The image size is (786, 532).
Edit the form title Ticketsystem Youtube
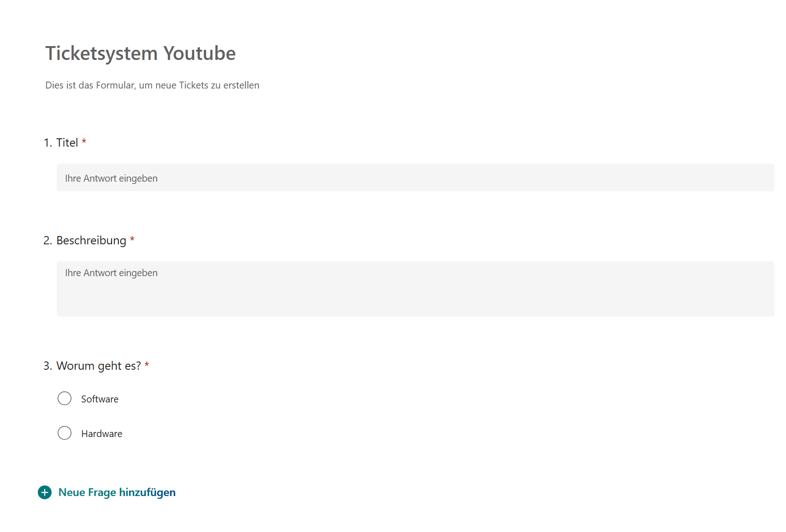point(140,53)
